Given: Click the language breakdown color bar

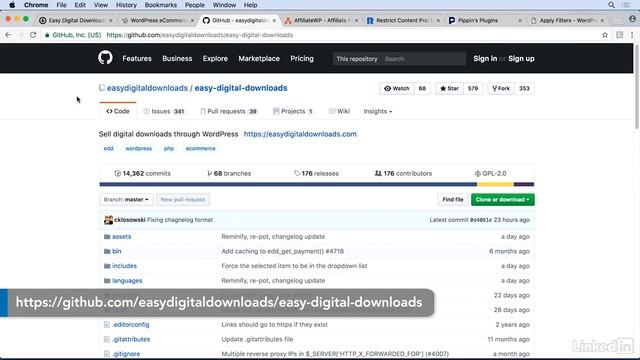Looking at the screenshot, I should pos(317,184).
